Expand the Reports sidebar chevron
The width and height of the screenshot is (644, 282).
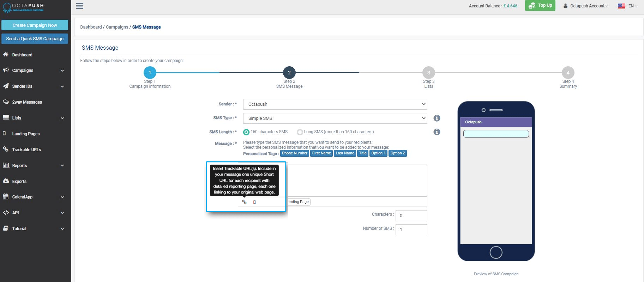(x=62, y=166)
